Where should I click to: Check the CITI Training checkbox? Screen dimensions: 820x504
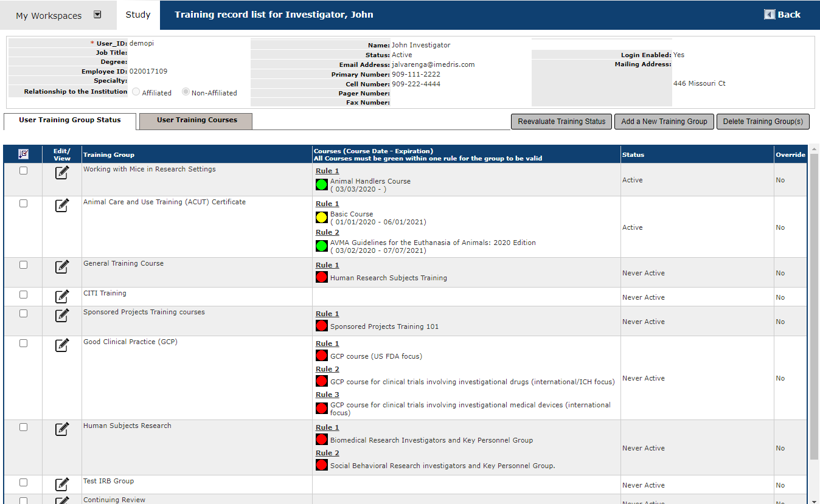point(24,295)
